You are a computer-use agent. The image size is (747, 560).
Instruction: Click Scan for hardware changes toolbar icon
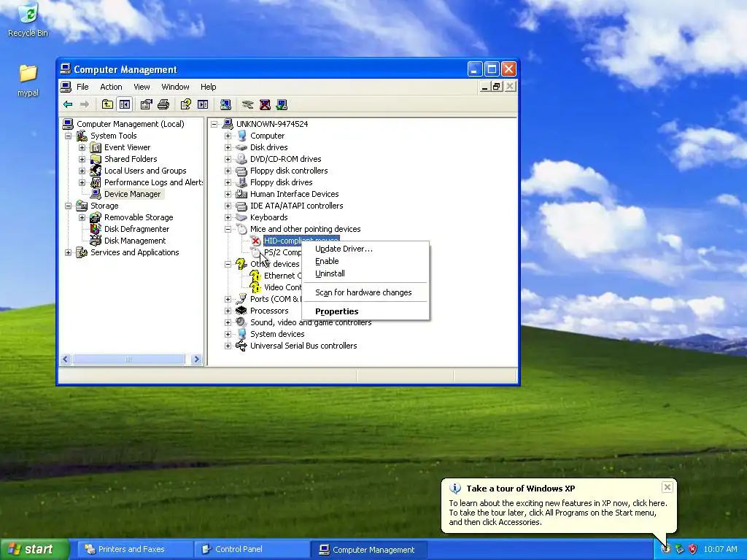pyautogui.click(x=226, y=104)
